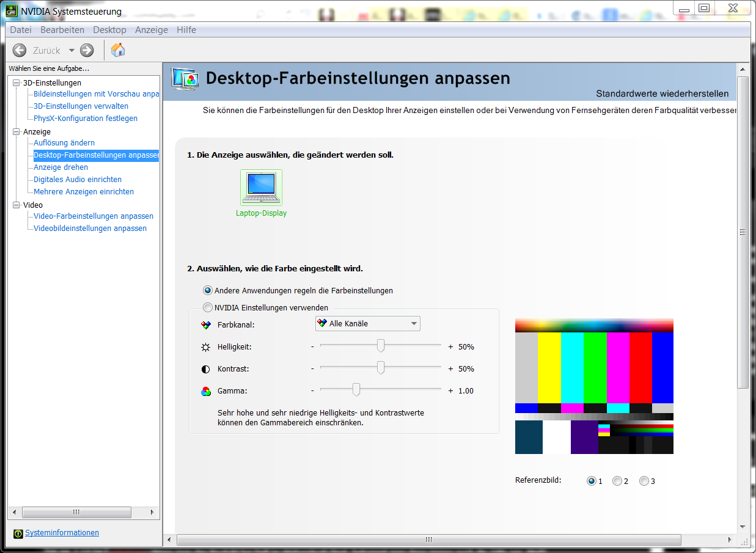Image resolution: width=756 pixels, height=553 pixels.
Task: Click the Helligkeit sun icon
Action: click(x=205, y=347)
